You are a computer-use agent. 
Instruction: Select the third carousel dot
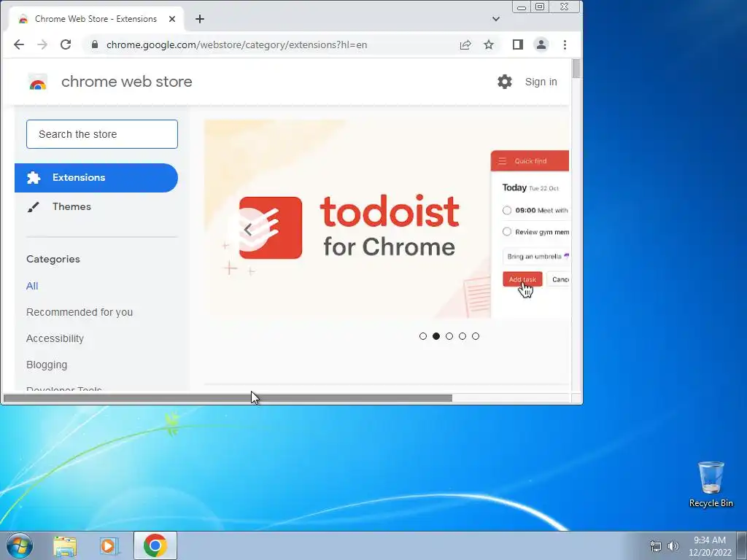click(x=449, y=336)
